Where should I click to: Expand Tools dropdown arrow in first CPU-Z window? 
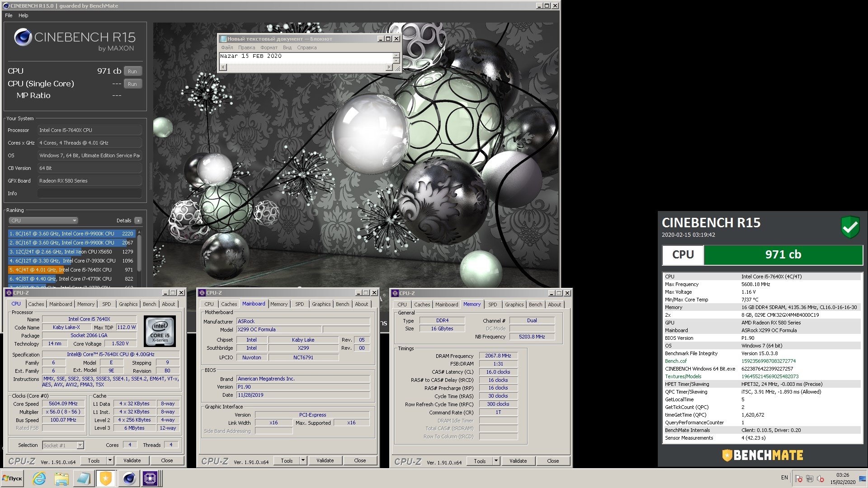tap(110, 460)
